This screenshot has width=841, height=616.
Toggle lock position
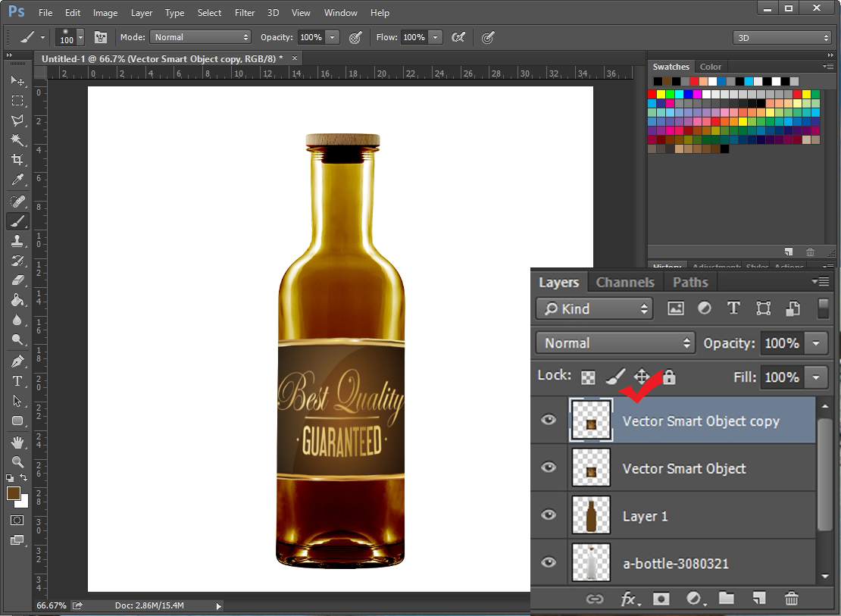[x=642, y=377]
